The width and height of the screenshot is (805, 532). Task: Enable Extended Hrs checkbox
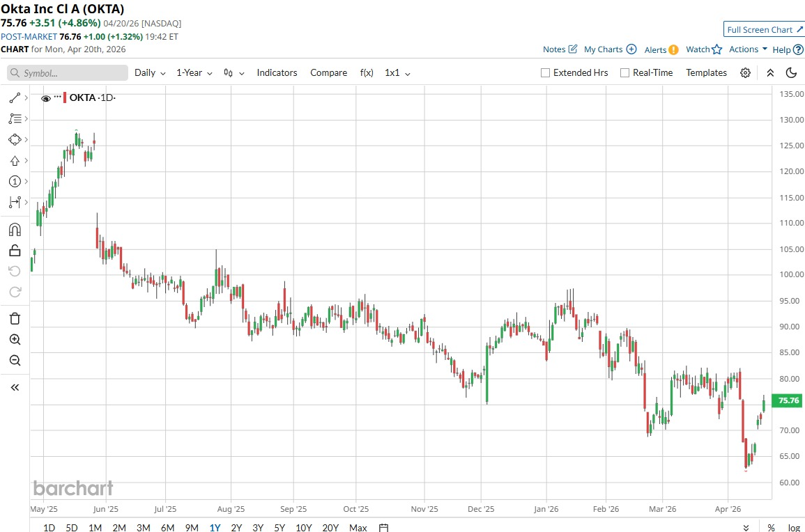tap(545, 73)
